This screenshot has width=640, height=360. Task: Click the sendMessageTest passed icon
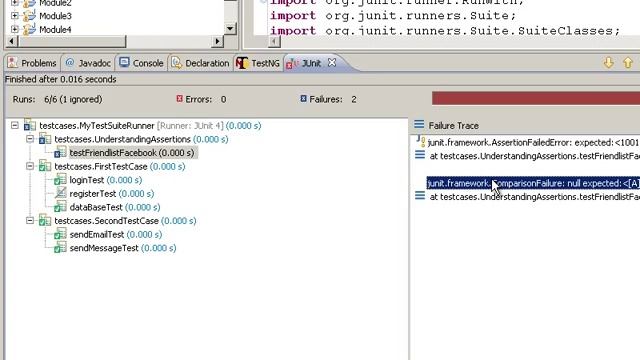pos(60,247)
